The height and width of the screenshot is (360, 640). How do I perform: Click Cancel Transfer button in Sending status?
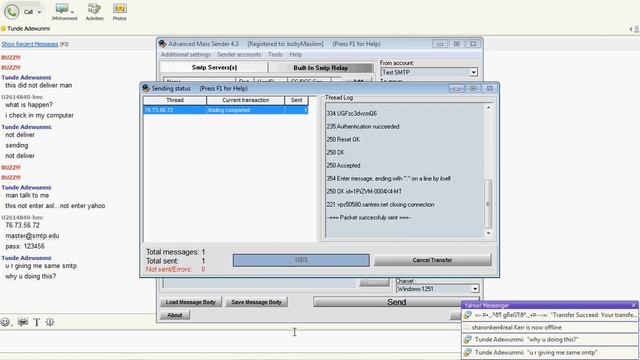pyautogui.click(x=432, y=260)
